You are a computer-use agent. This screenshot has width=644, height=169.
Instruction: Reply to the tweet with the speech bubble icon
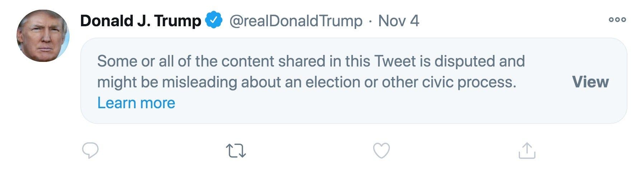(x=90, y=150)
